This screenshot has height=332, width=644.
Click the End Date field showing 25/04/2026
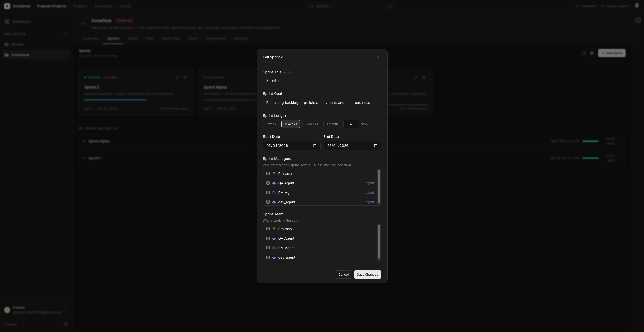pyautogui.click(x=352, y=146)
